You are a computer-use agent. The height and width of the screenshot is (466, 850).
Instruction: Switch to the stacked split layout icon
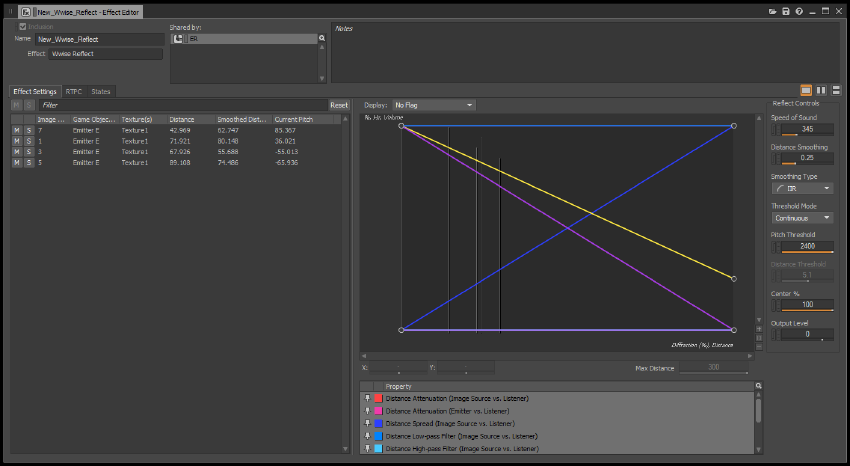pyautogui.click(x=835, y=90)
